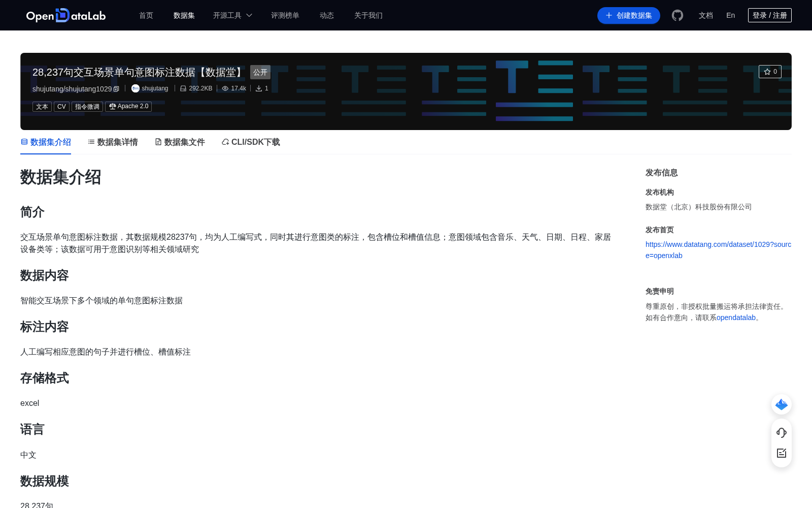Open the opendatalab contact link
The width and height of the screenshot is (812, 508).
click(x=736, y=317)
